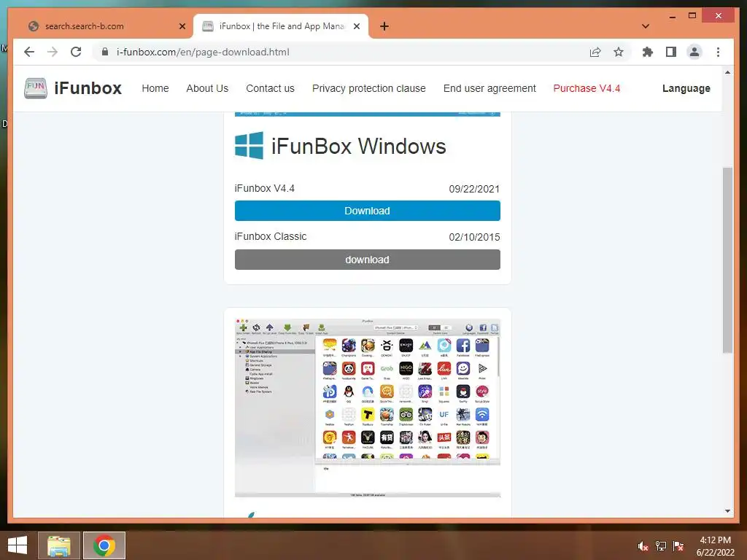Viewport: 747px width, 560px height.
Task: Click the browser forward arrow
Action: tap(53, 52)
